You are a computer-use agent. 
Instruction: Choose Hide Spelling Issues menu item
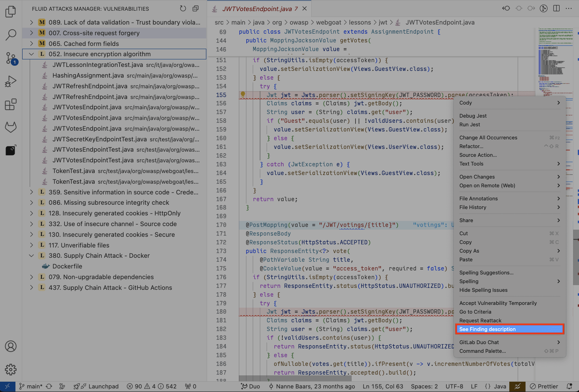point(510,290)
